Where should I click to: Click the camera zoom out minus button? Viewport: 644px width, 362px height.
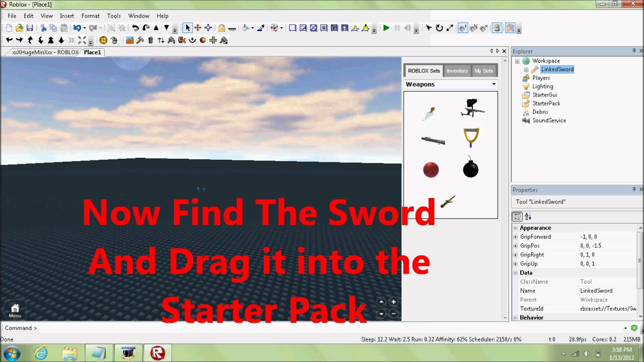point(393,313)
